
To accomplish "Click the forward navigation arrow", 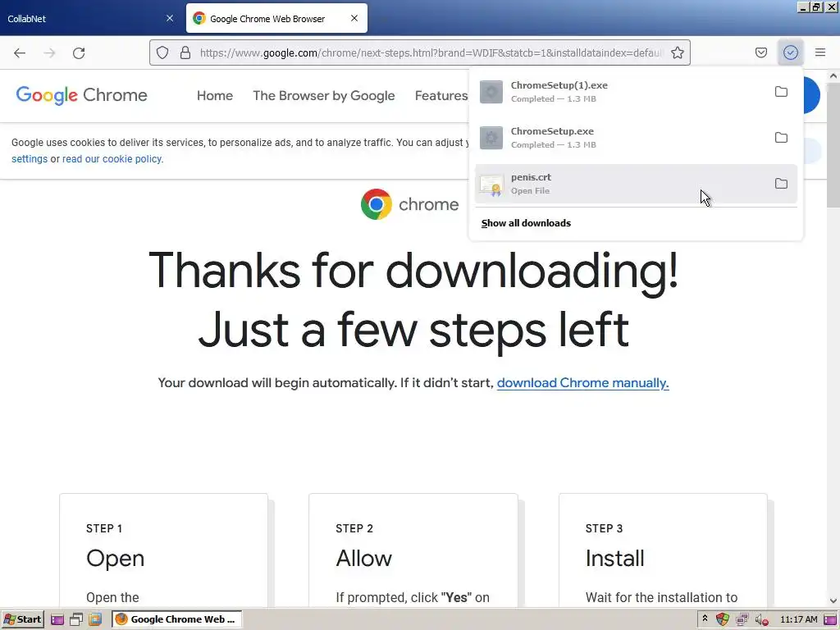I will coord(50,52).
